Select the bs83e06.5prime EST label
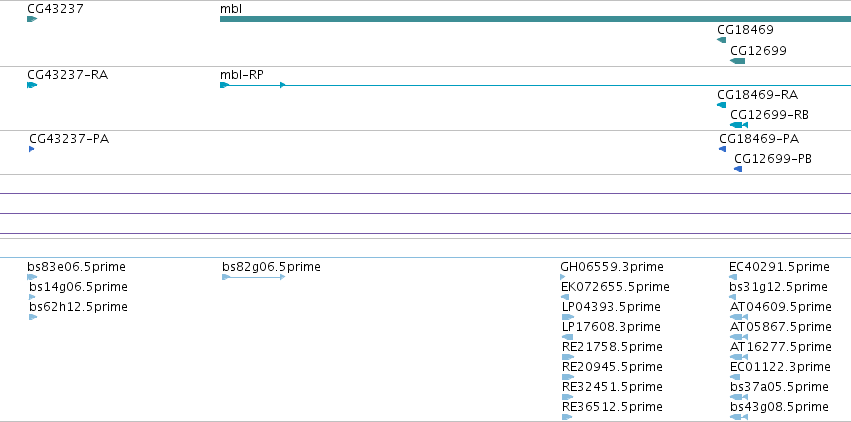Screen dimensions: 851x422 pos(77,267)
